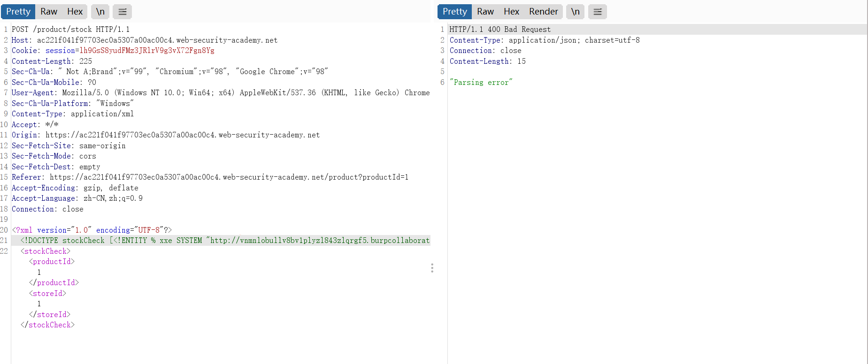The height and width of the screenshot is (364, 868).
Task: Click the panel divider three-dot handle
Action: tap(432, 268)
